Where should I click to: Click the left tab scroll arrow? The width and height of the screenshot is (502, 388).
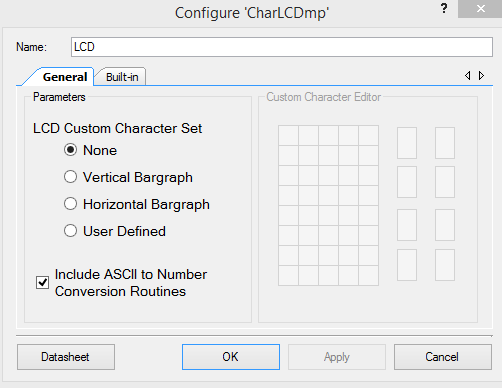(468, 76)
